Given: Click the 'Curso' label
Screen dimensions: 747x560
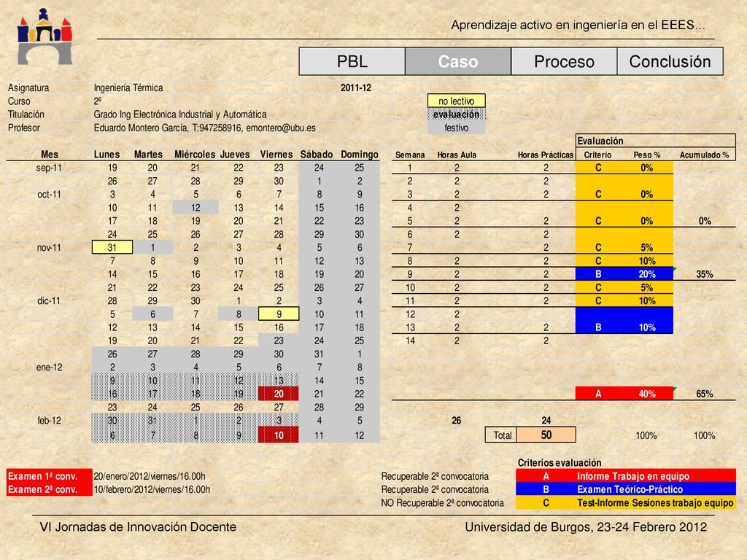Looking at the screenshot, I should point(19,101).
